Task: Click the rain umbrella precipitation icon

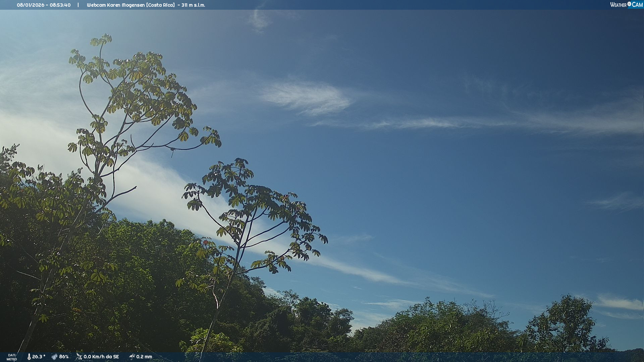Action: point(132,357)
